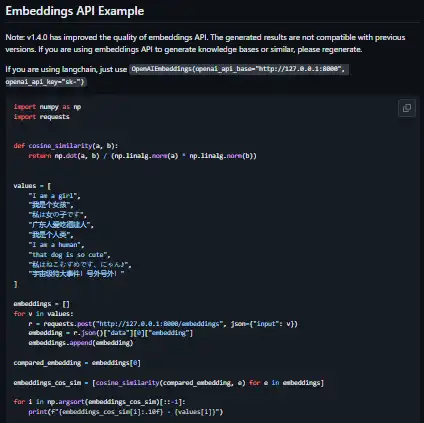The image size is (424, 423).
Task: Click the string "我是个女孩"
Action: 51,205
